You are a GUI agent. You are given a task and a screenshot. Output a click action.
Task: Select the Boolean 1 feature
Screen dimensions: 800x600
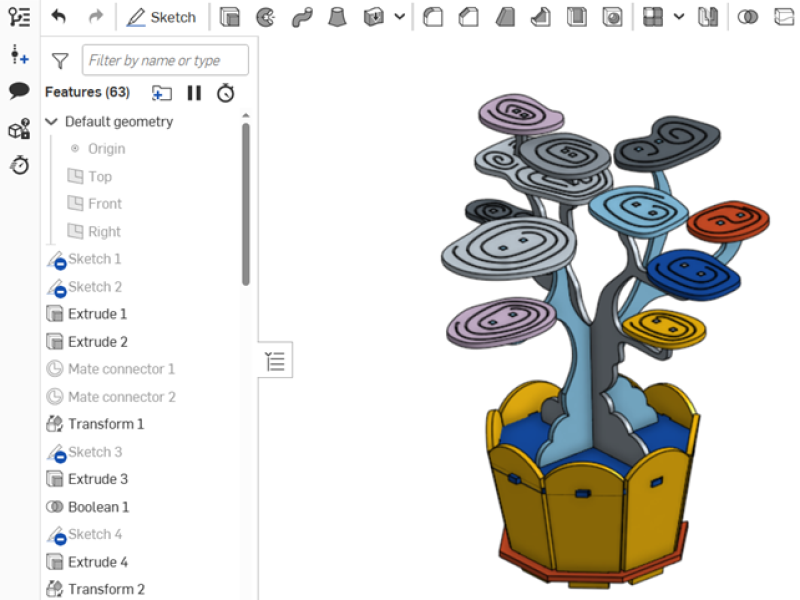point(98,507)
